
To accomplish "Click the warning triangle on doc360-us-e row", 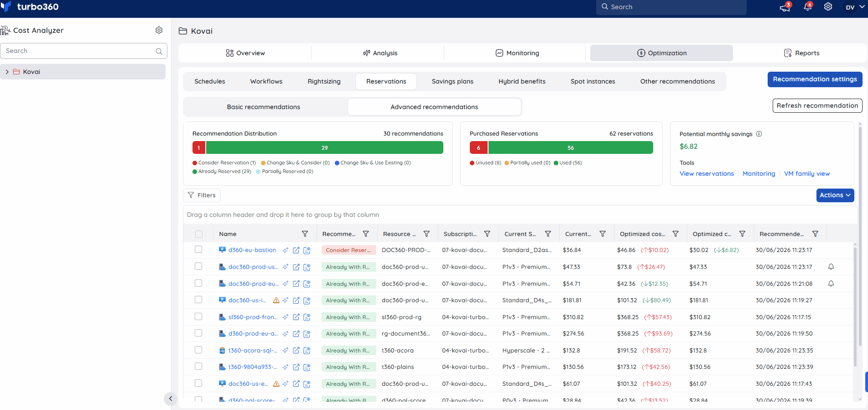I will tap(276, 384).
